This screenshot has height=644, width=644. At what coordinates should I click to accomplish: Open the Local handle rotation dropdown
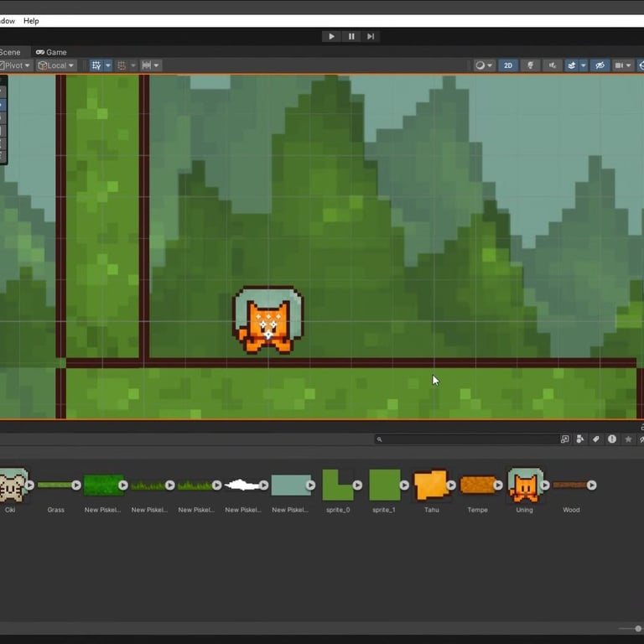pos(56,65)
